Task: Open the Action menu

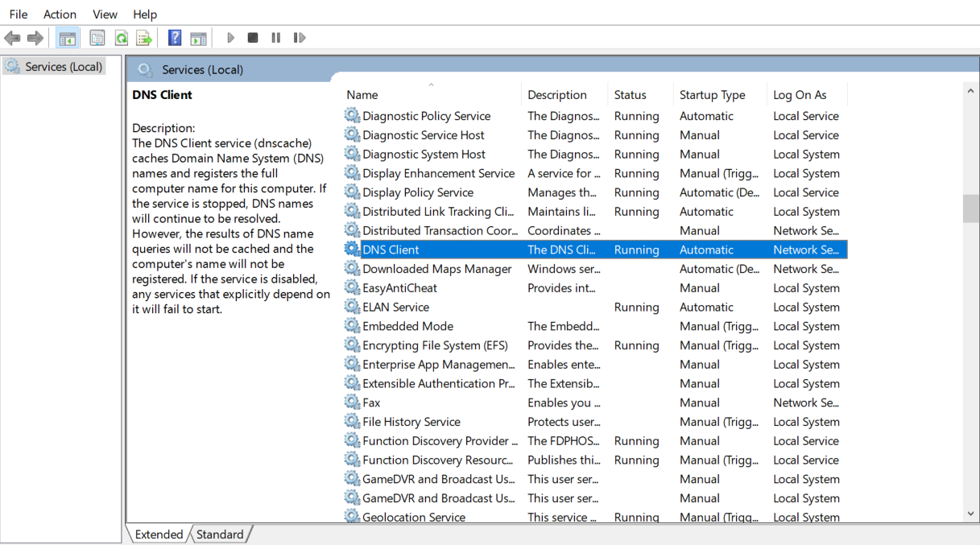Action: click(60, 14)
